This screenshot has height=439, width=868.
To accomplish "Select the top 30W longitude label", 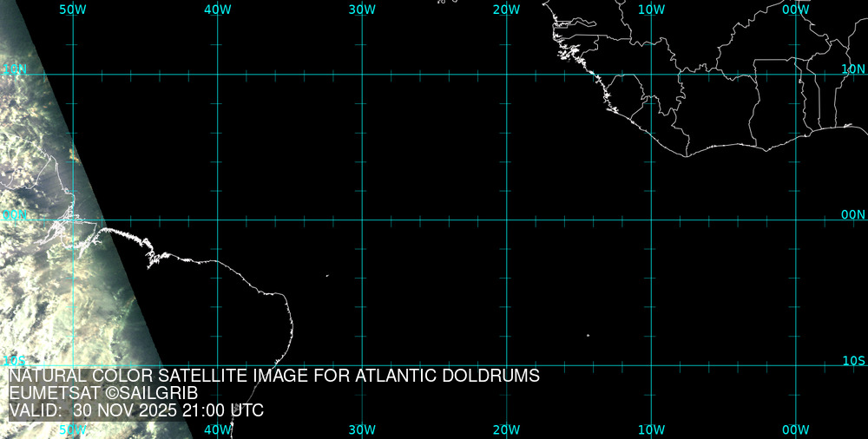I will click(x=362, y=10).
